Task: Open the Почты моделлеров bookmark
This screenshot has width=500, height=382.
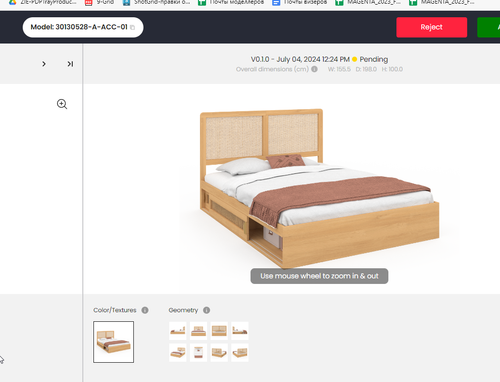Action: tap(231, 2)
